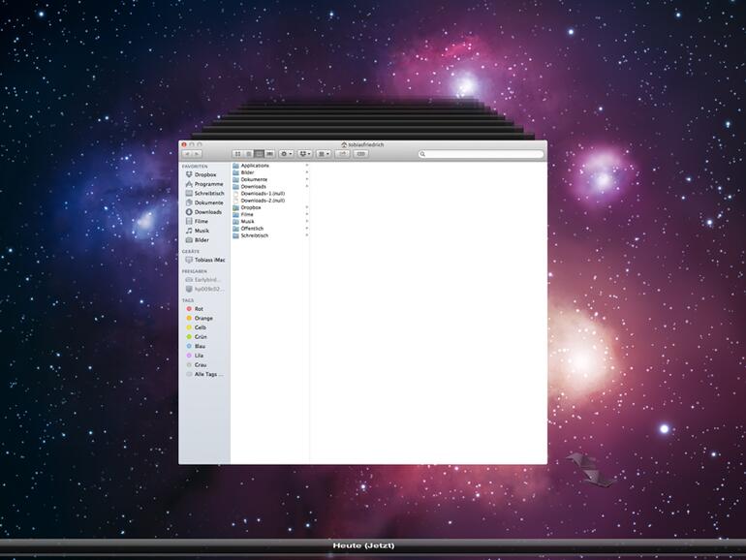746x560 pixels.
Task: Select the Downloads folder in the column
Action: [x=270, y=187]
